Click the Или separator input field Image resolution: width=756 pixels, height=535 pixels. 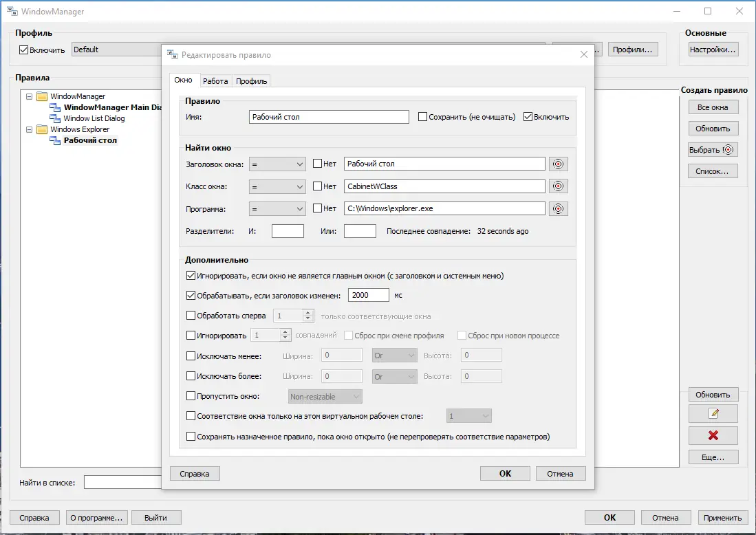point(360,231)
